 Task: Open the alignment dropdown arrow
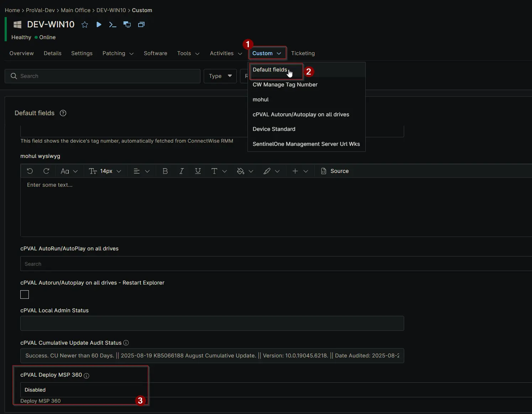pos(147,171)
